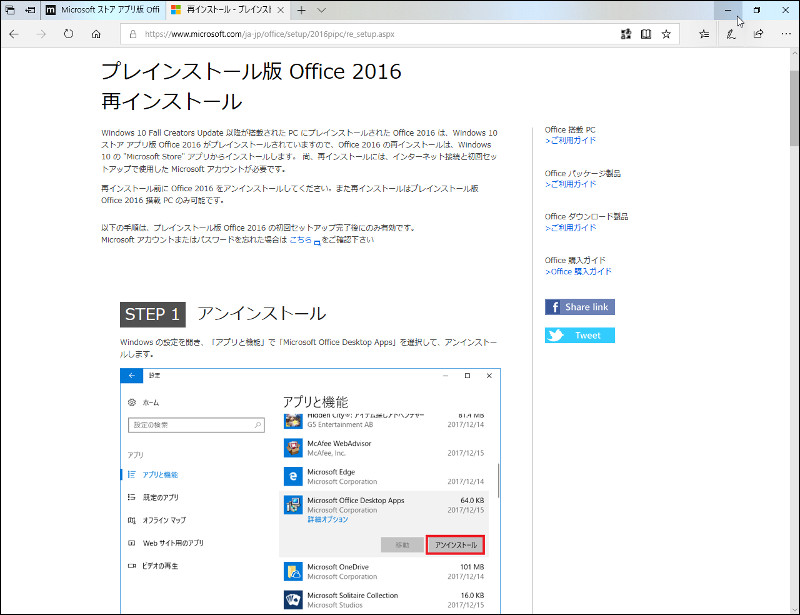Viewport: 800px width, 615px height.
Task: Open the Office 購入ガイド link
Action: click(x=578, y=272)
